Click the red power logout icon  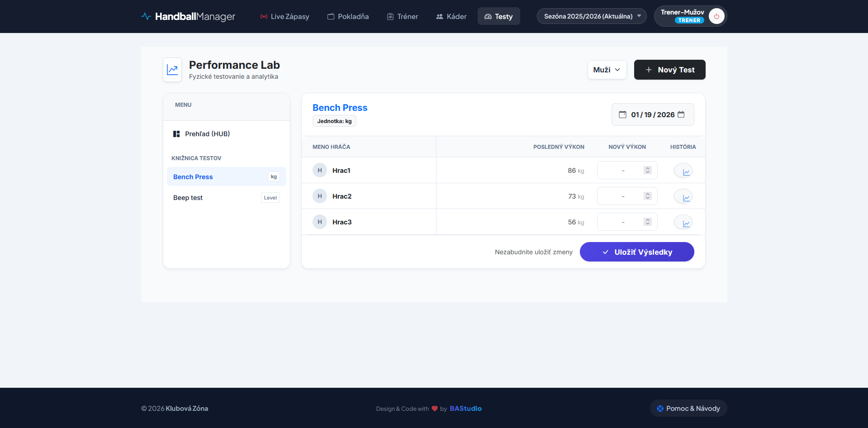click(716, 16)
